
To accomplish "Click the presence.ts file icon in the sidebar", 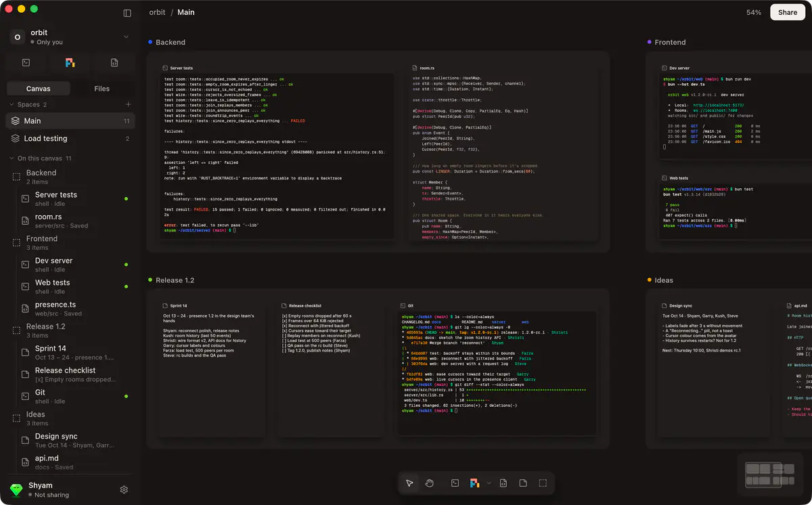I will [x=25, y=309].
